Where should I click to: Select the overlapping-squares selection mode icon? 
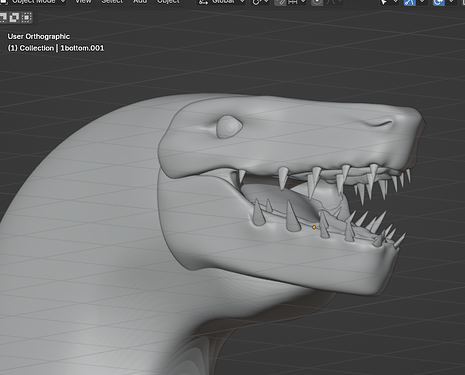pyautogui.click(x=14, y=17)
